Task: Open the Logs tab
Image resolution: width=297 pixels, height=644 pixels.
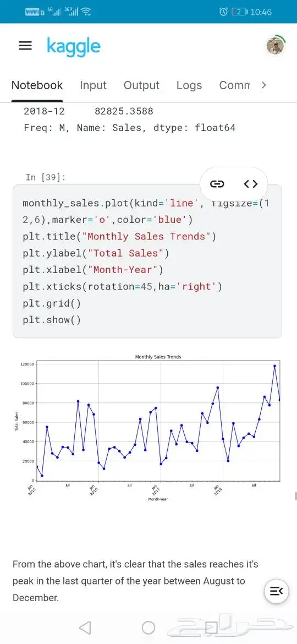Action: pyautogui.click(x=189, y=85)
